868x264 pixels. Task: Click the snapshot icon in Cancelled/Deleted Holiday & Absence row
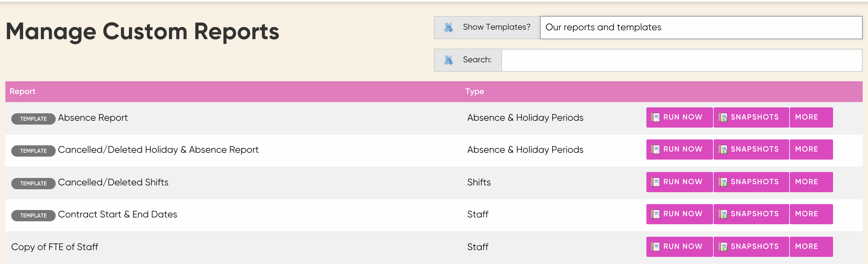coord(723,149)
